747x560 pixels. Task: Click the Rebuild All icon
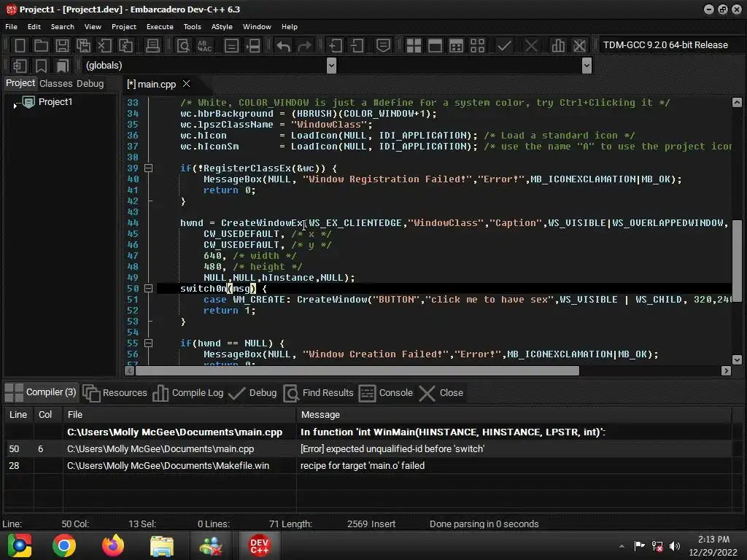tap(477, 46)
